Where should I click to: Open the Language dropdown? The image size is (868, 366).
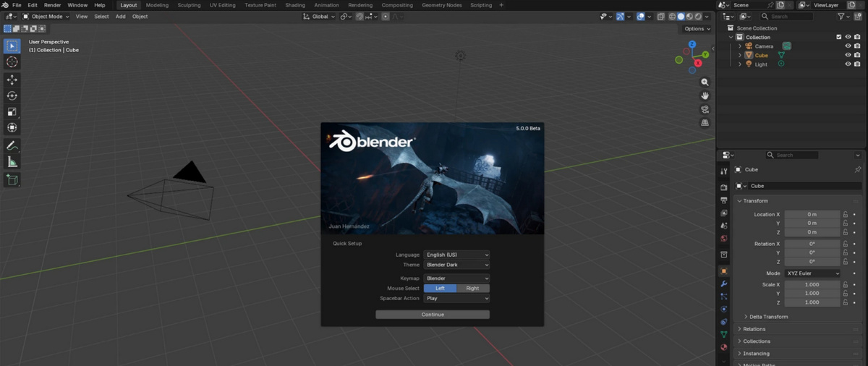point(456,255)
